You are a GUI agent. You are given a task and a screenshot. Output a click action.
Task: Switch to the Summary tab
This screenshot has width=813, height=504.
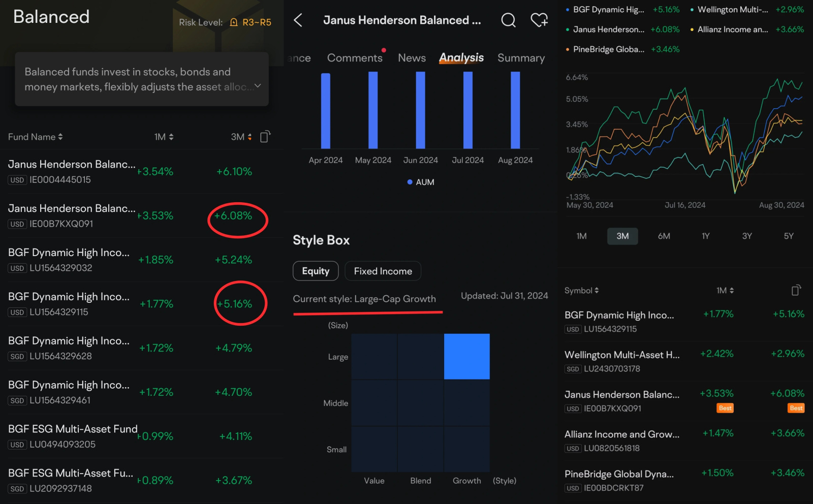[x=521, y=58]
